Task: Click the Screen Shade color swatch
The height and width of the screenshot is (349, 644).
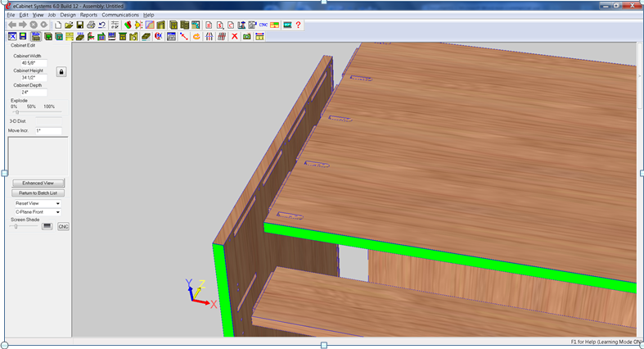Action: (47, 226)
